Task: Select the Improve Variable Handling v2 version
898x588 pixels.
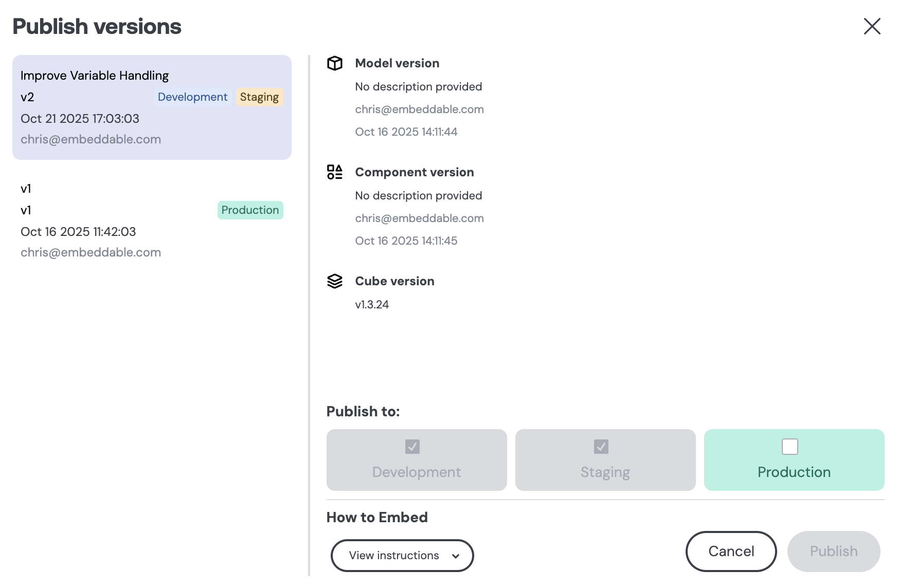Action: (152, 107)
